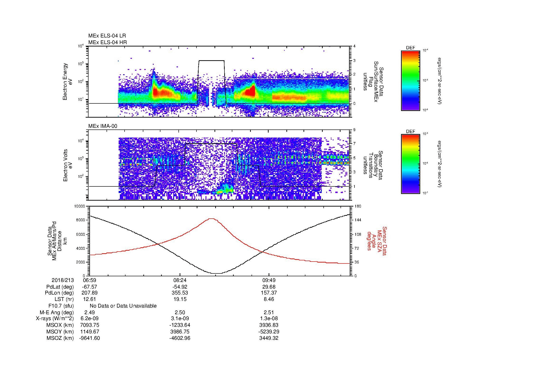Screen dimensions: 555x392
Task: Click the PdLon value '355.53'
Action: point(180,293)
